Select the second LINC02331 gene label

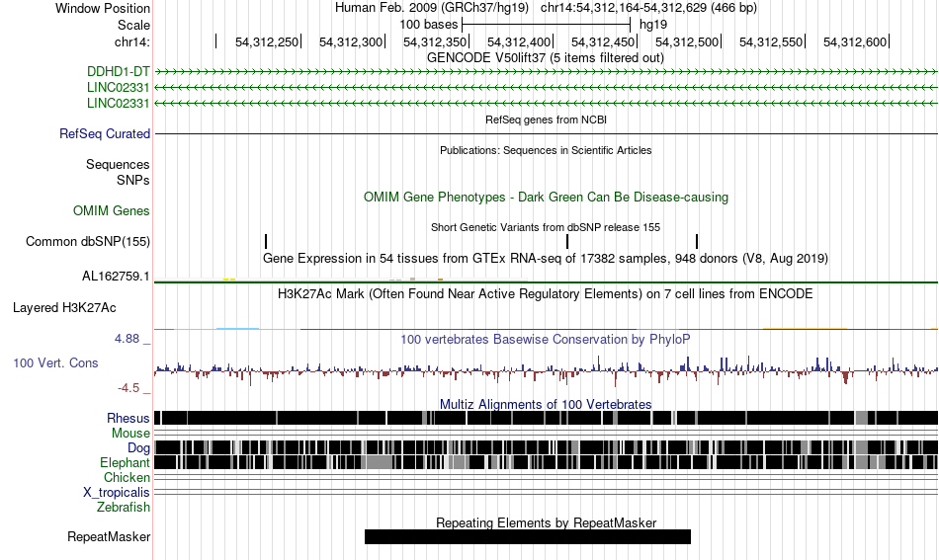click(x=118, y=103)
